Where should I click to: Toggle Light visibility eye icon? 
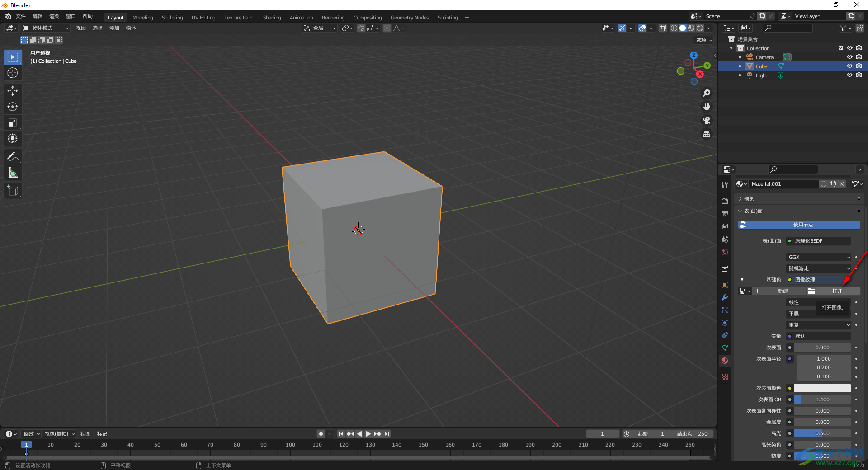pos(849,75)
